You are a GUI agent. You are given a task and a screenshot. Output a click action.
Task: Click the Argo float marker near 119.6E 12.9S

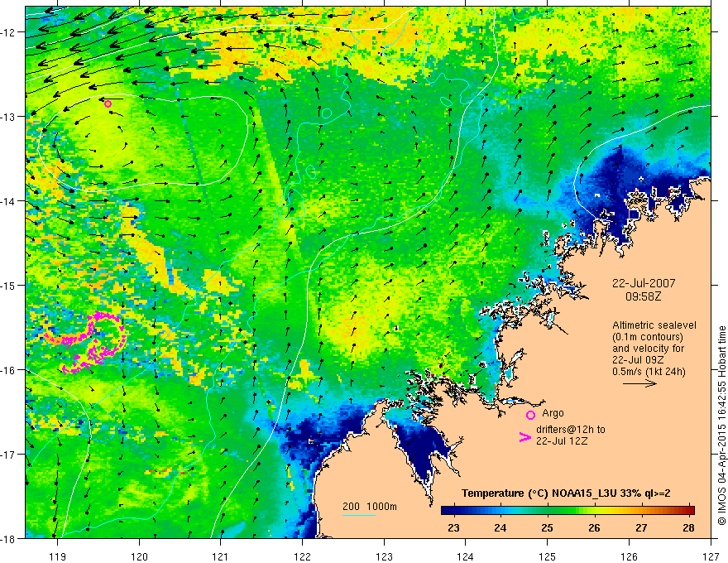point(108,103)
